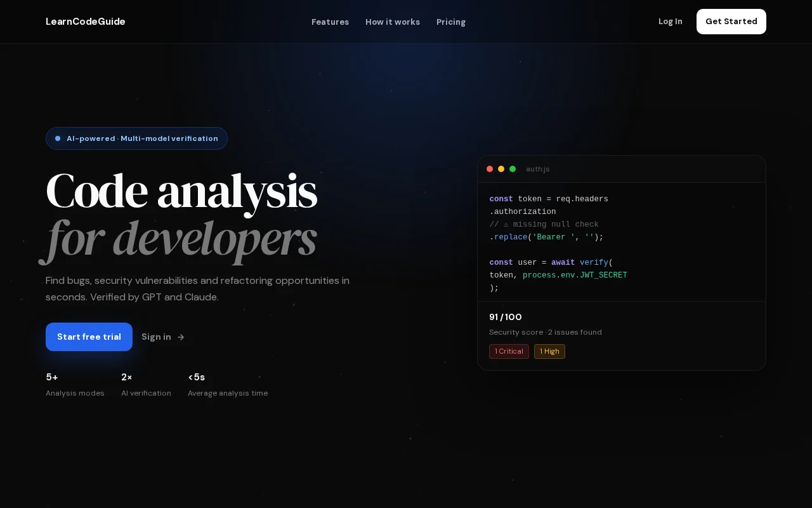Click the 91 / 100 score
The width and height of the screenshot is (812, 508).
point(506,317)
